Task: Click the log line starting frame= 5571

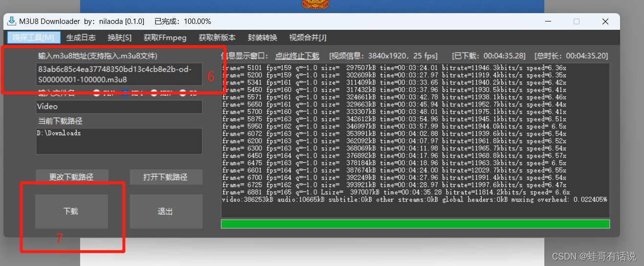Action: coord(394,97)
